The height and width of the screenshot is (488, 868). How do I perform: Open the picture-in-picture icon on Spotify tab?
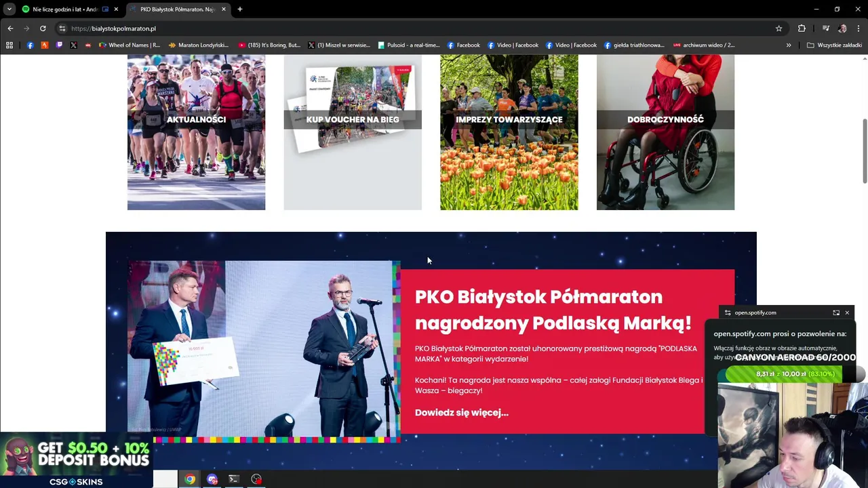(x=105, y=9)
